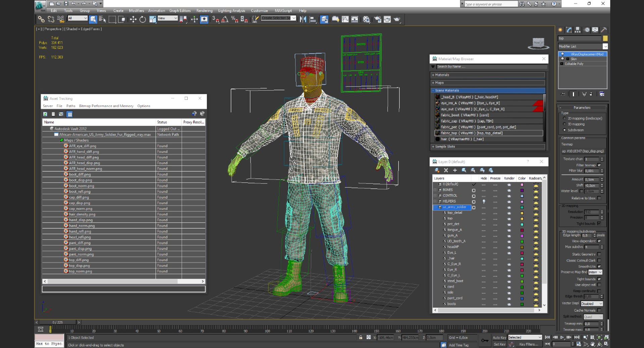Click the Play Animation button
644x348 pixels.
[562, 338]
